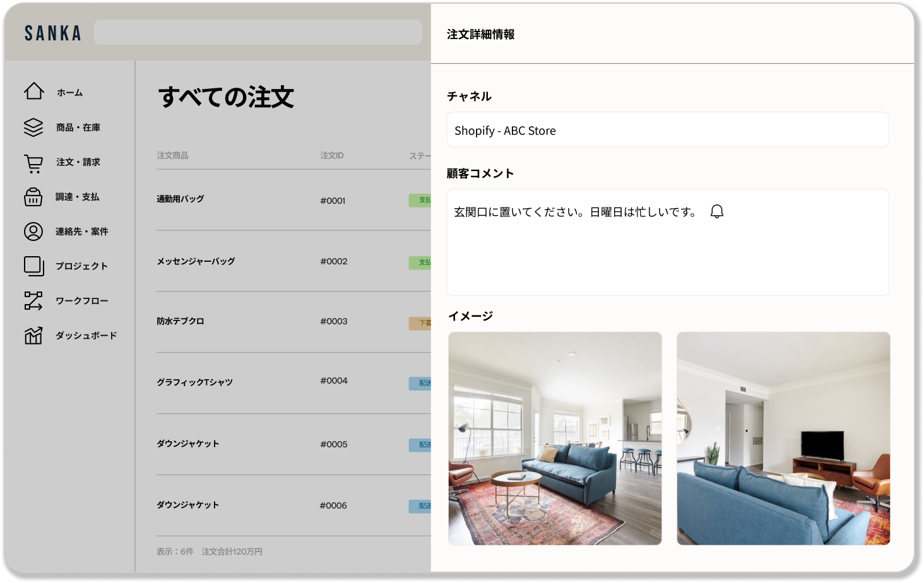Click the basket icon for 調達・支払

point(33,197)
